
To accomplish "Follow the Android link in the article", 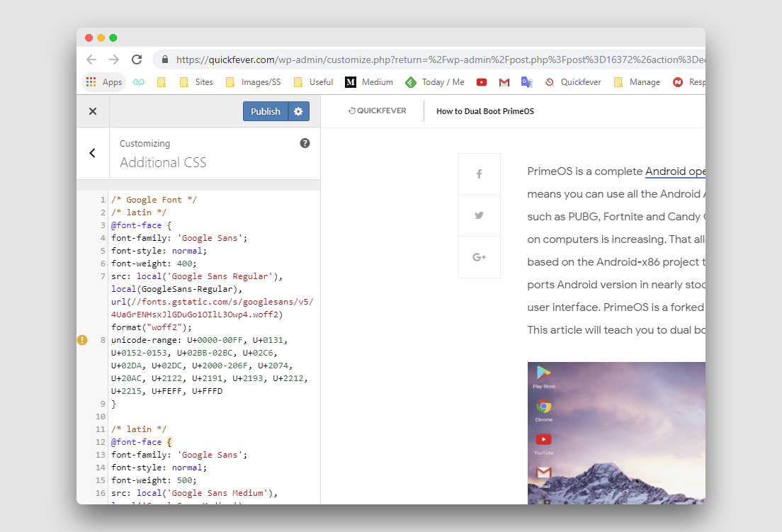I will pos(675,171).
